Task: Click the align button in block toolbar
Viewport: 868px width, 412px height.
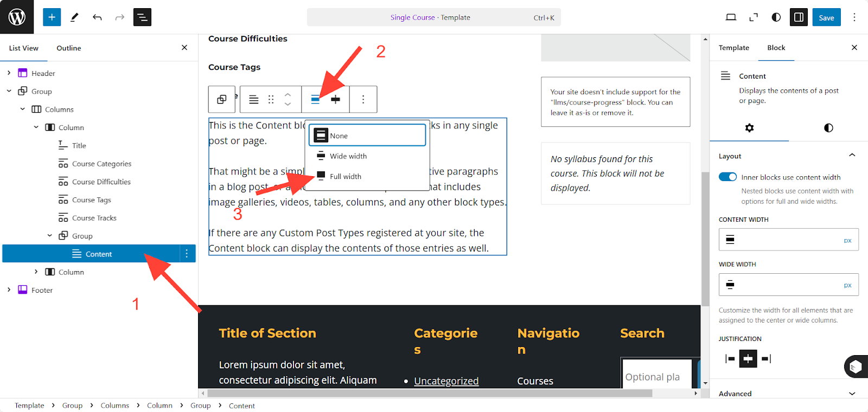Action: pos(315,99)
